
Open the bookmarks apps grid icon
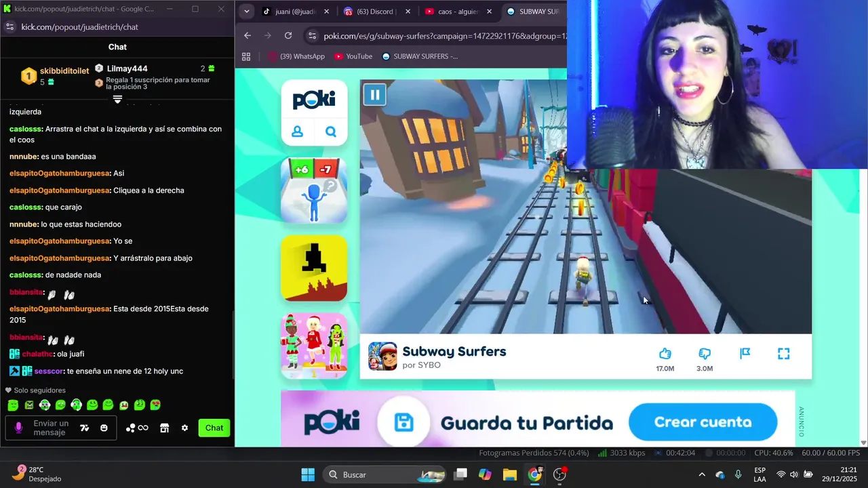point(246,56)
